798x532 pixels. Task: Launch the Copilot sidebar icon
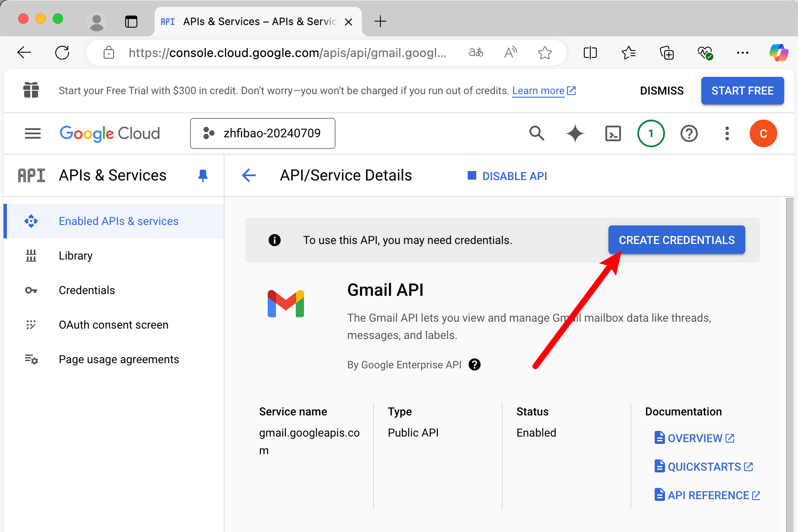point(779,53)
